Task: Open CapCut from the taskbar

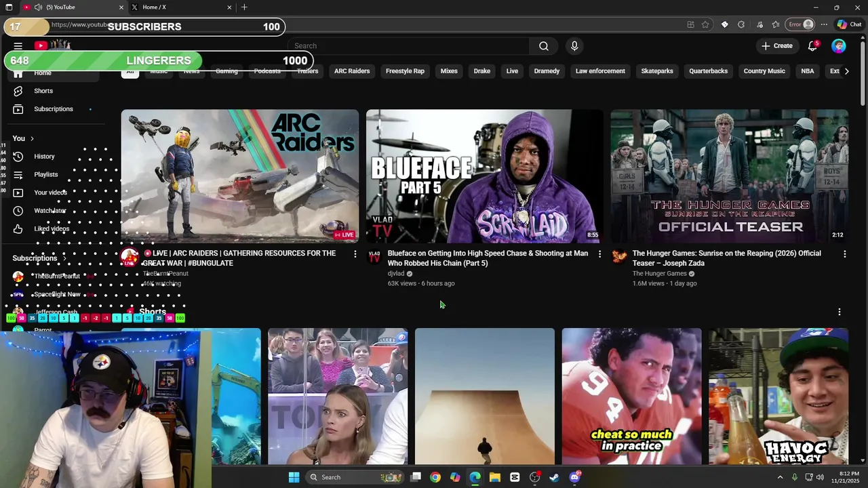Action: coord(515,477)
